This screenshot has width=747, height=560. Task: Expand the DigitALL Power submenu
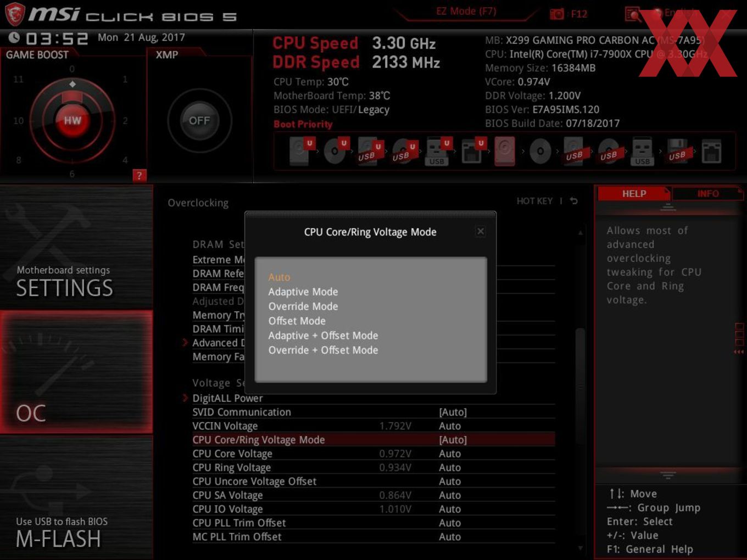tap(227, 398)
